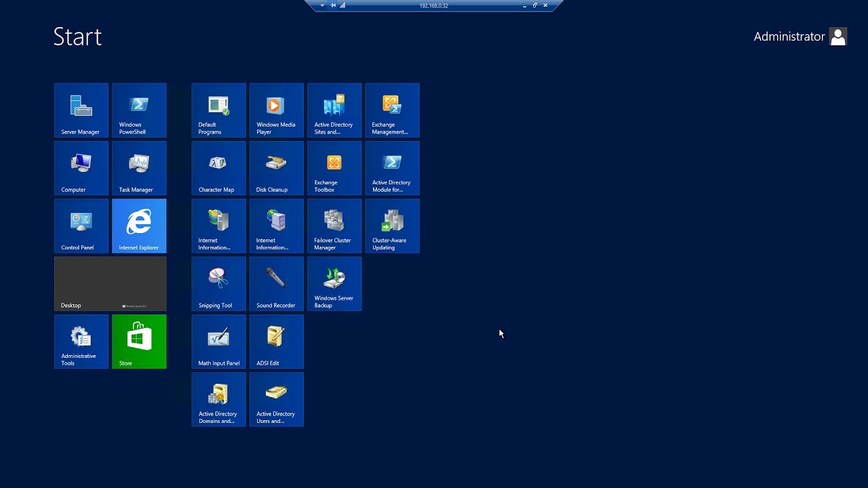Open Exchange Toolbox tile
Image resolution: width=868 pixels, height=488 pixels.
[x=334, y=168]
